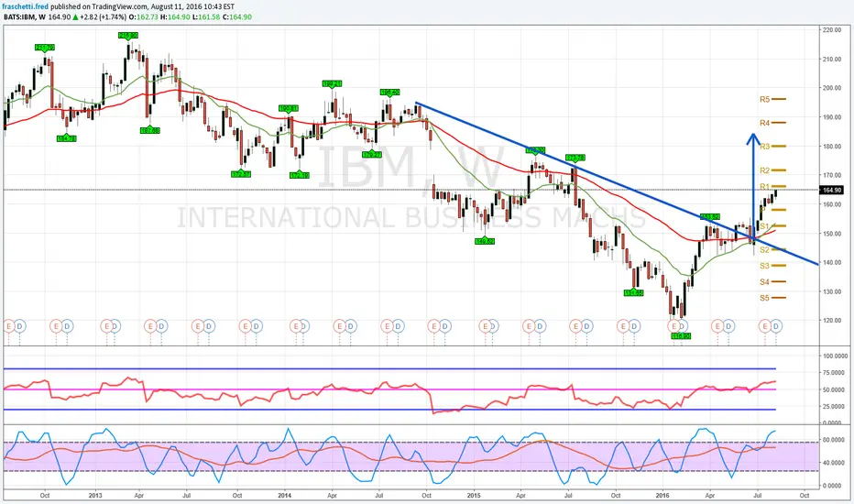The width and height of the screenshot is (854, 504).
Task: Click the green 196.40 high price flag
Action: click(x=390, y=92)
